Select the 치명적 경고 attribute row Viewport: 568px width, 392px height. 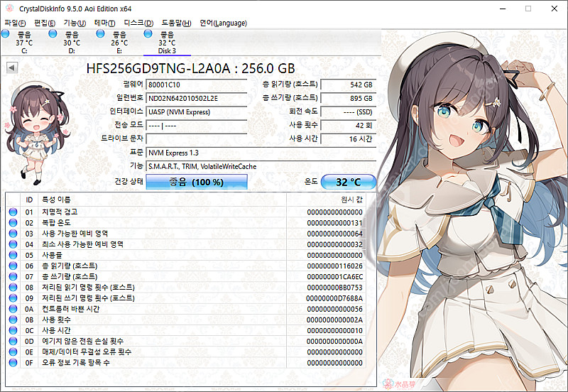pyautogui.click(x=185, y=212)
